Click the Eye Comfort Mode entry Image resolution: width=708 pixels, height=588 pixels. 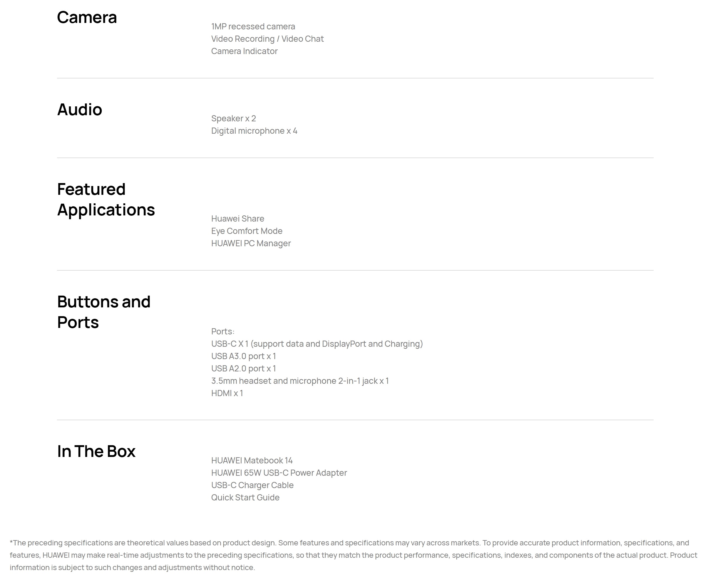(247, 231)
